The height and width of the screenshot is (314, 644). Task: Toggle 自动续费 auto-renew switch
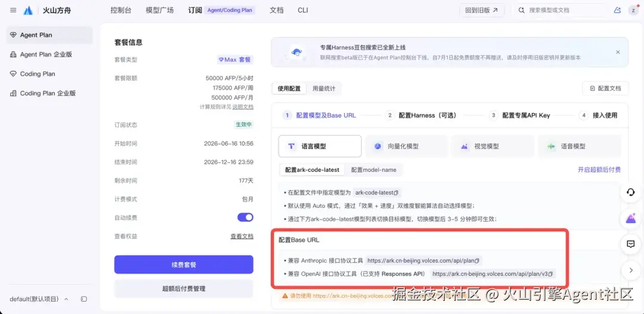pos(245,217)
